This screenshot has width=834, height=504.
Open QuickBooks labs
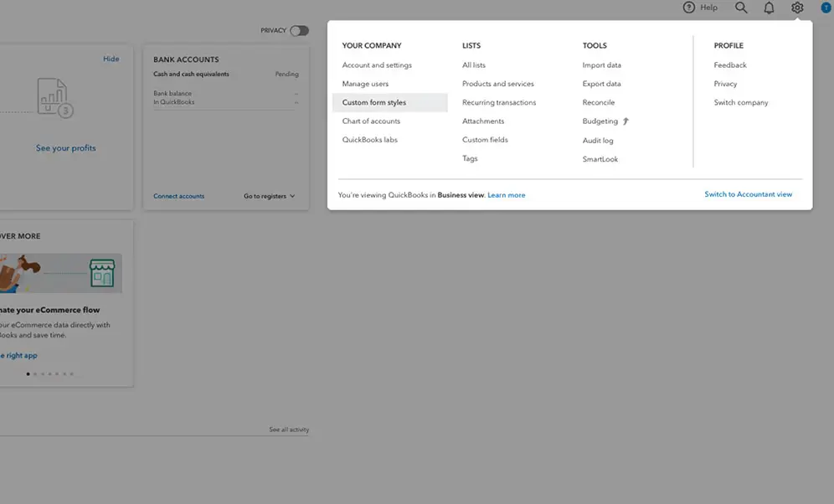point(369,140)
